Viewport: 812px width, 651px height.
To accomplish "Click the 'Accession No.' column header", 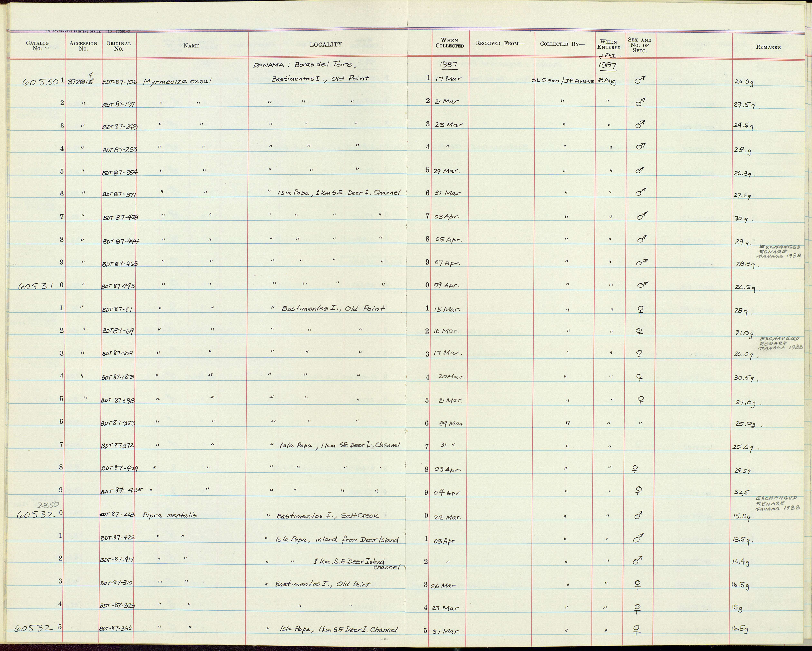I will point(83,46).
